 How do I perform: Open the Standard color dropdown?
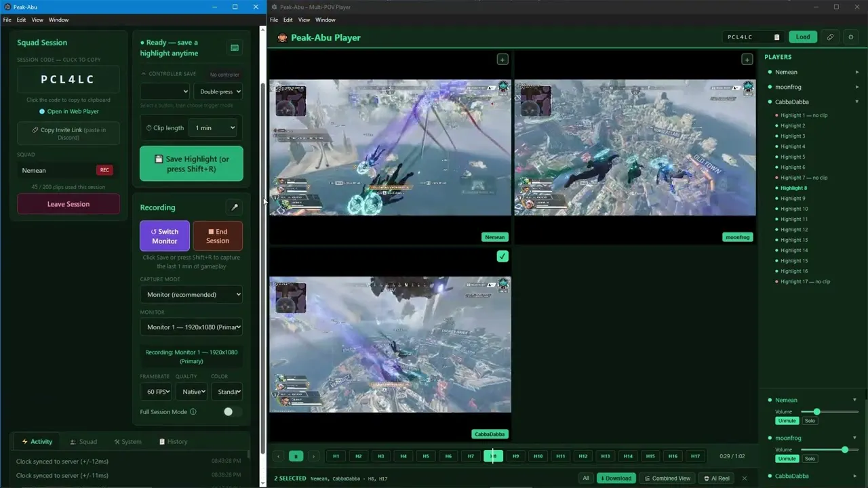click(226, 392)
